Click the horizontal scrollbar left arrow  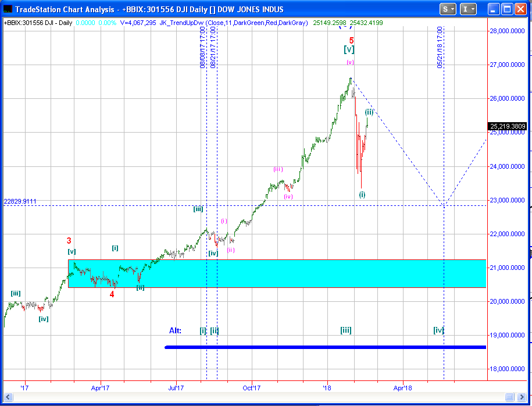pos(8,397)
